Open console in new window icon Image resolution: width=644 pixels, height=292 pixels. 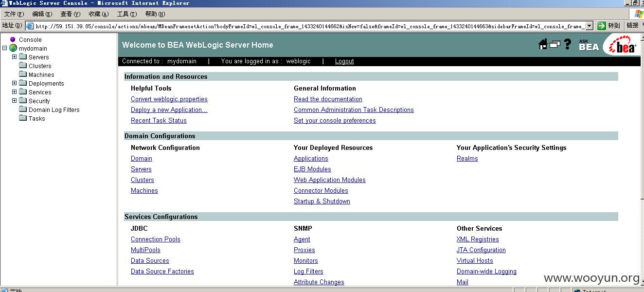point(555,44)
